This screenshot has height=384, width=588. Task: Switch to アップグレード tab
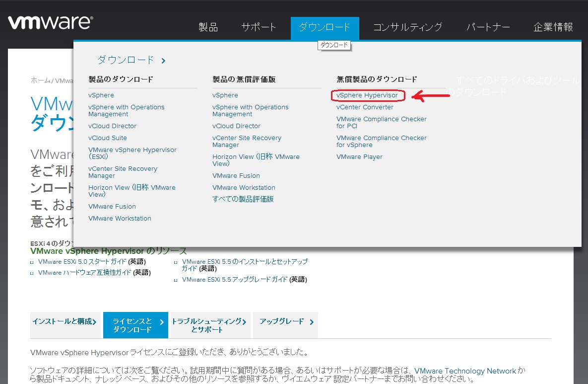pos(285,325)
